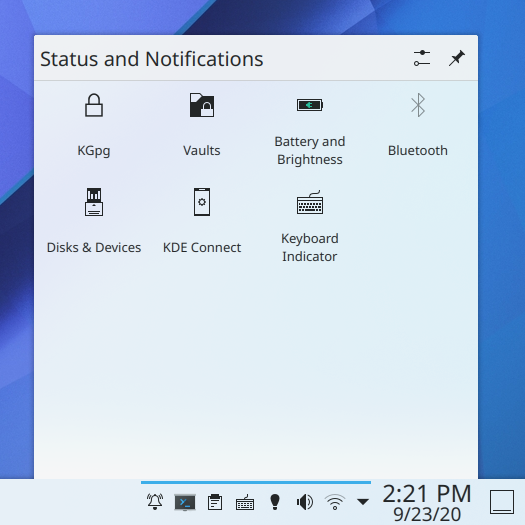Open the Konsole terminal tray icon
This screenshot has width=525, height=525.
pyautogui.click(x=185, y=502)
